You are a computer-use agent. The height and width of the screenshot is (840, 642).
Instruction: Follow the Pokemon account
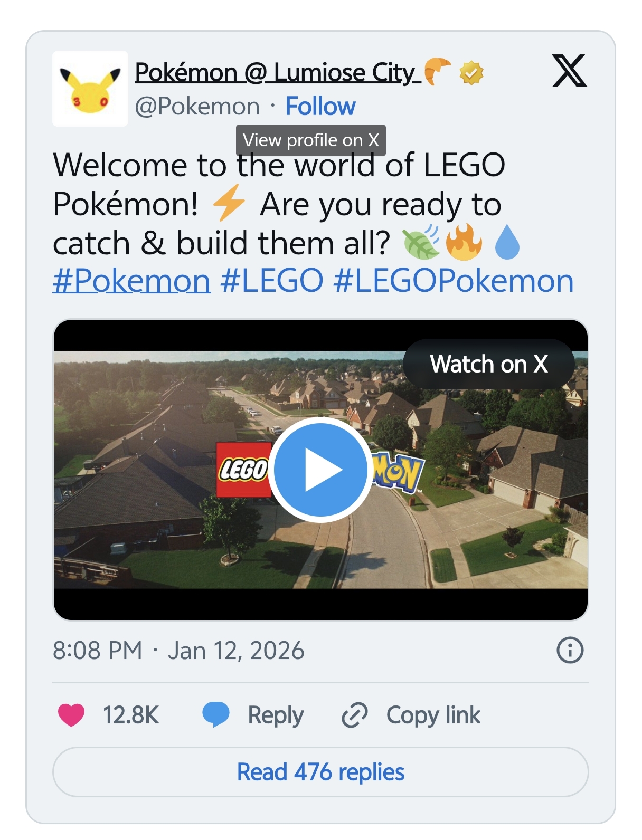coord(319,106)
